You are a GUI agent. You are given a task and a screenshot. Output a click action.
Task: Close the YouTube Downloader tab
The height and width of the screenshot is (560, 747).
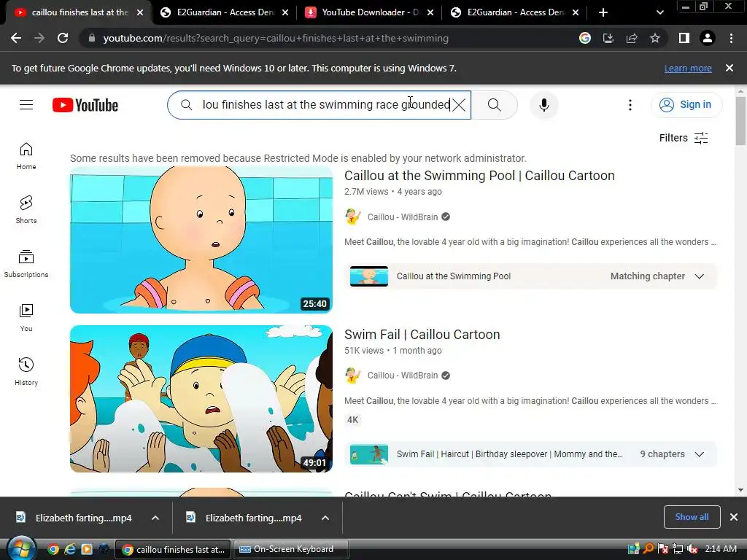[x=430, y=12]
